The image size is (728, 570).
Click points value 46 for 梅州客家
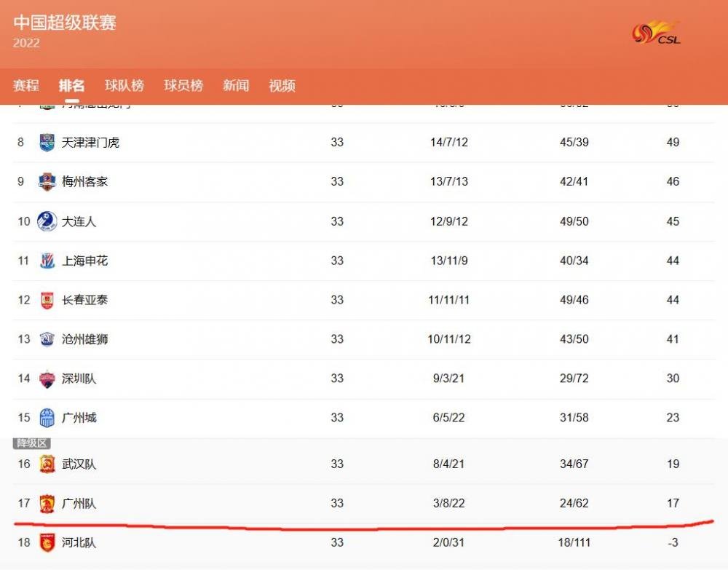click(x=673, y=181)
